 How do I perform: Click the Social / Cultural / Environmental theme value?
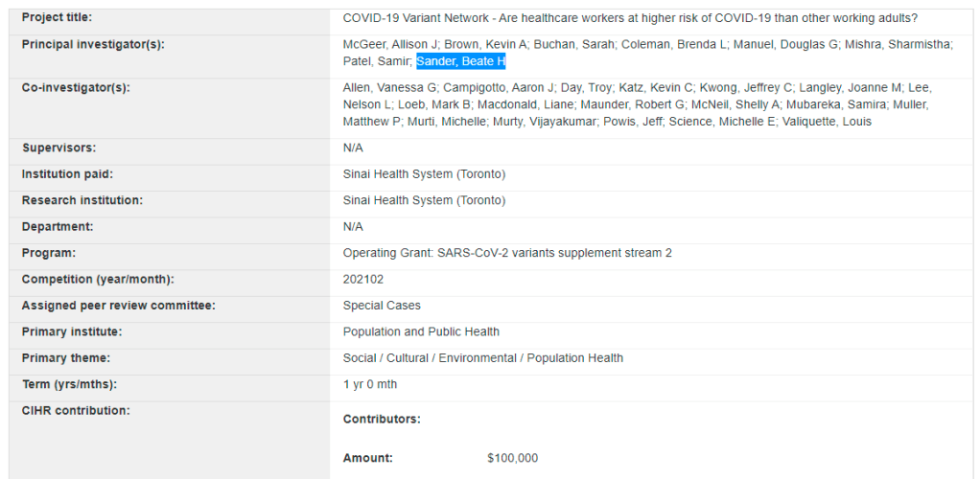pos(482,358)
